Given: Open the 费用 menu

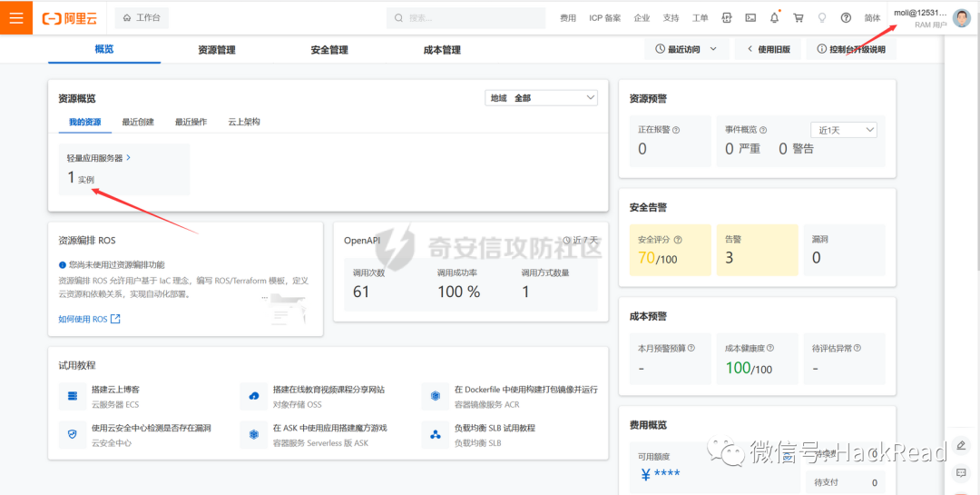Looking at the screenshot, I should tap(567, 18).
